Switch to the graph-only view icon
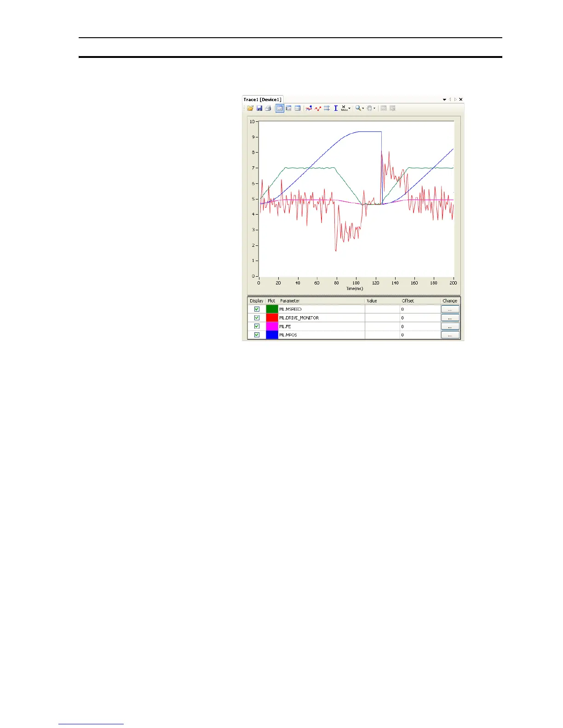Image resolution: width=563 pixels, height=728 pixels. tap(288, 108)
